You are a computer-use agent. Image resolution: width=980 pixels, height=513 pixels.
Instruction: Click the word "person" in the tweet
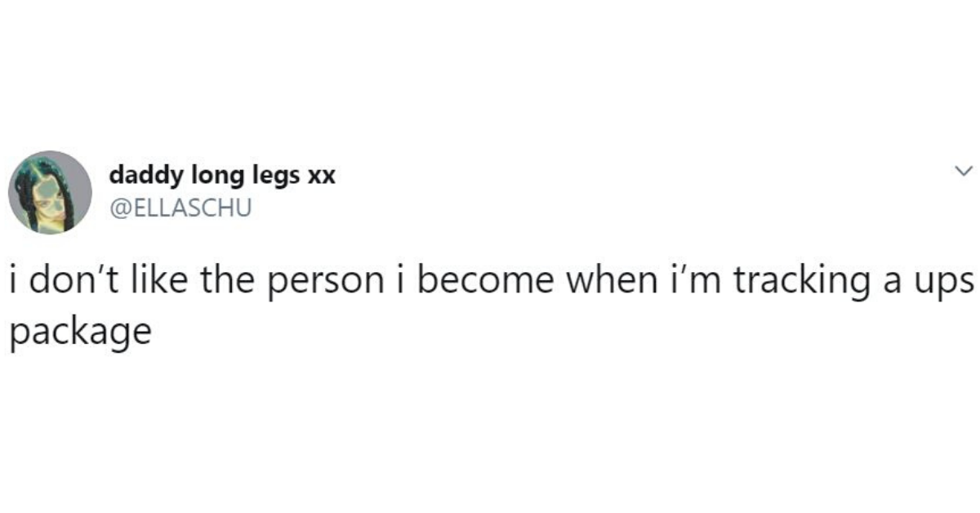pos(323,283)
